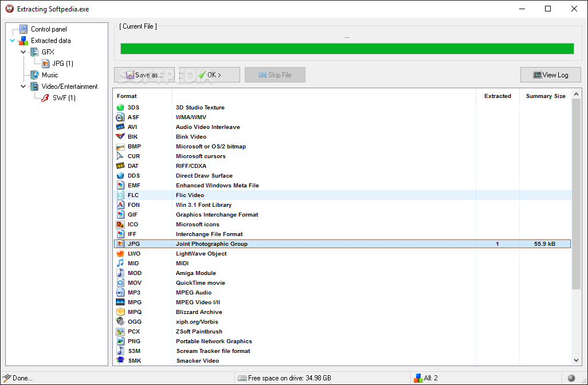This screenshot has width=588, height=385.
Task: Click the PNG format icon
Action: 120,341
